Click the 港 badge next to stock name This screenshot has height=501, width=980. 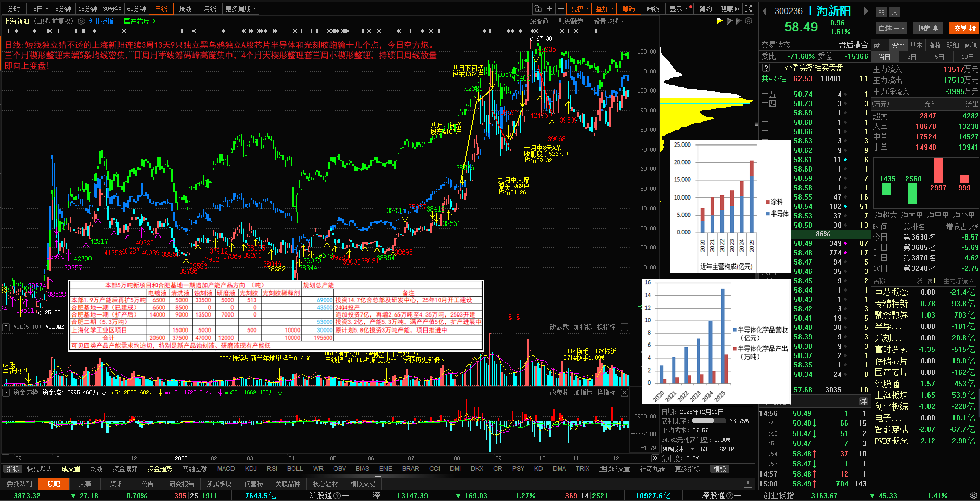coord(894,12)
